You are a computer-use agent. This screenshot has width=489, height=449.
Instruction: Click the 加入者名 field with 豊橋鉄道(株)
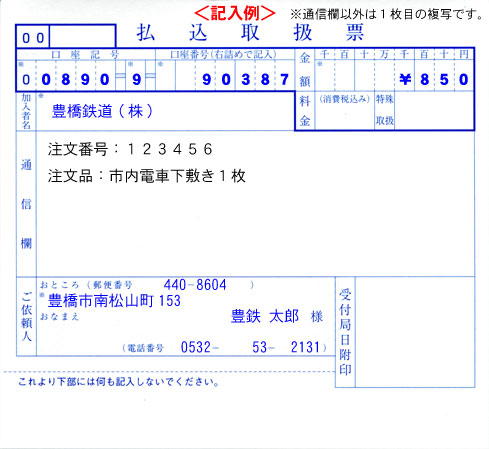165,111
